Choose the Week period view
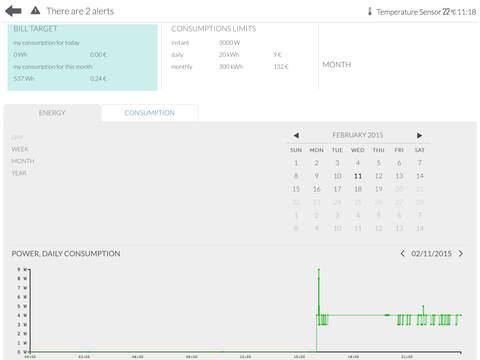The width and height of the screenshot is (480, 360). pos(20,149)
